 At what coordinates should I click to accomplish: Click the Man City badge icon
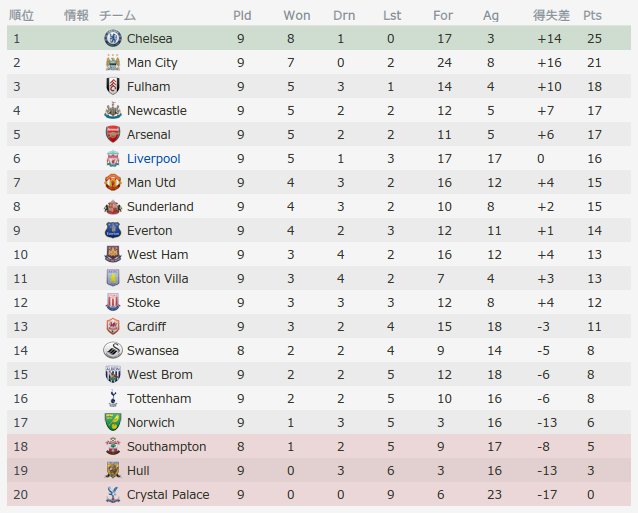tap(111, 63)
